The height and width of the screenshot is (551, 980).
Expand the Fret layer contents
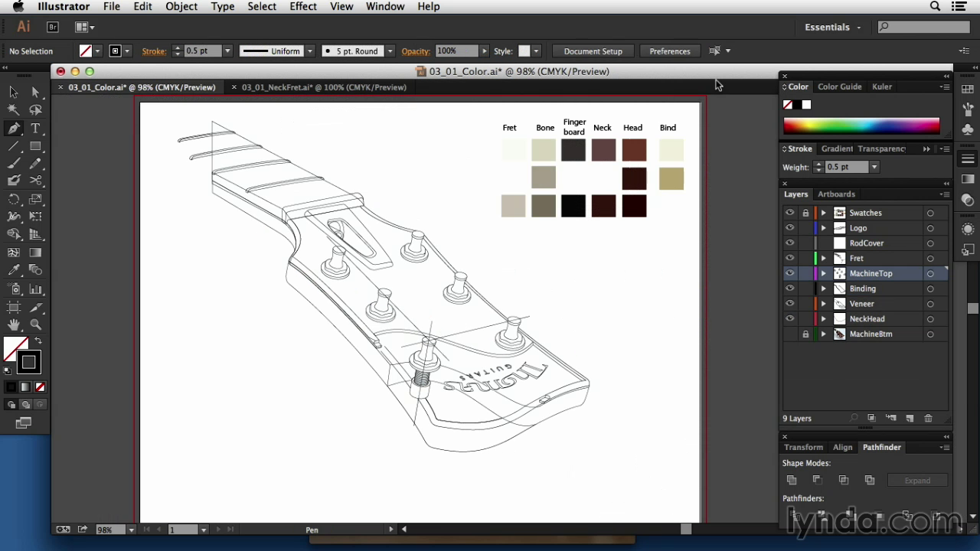(824, 259)
